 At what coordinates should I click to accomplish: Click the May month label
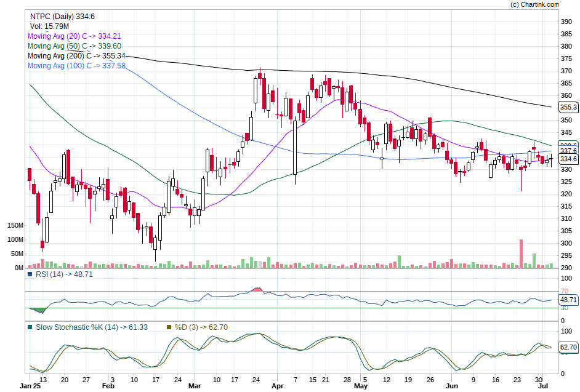pos(361,386)
